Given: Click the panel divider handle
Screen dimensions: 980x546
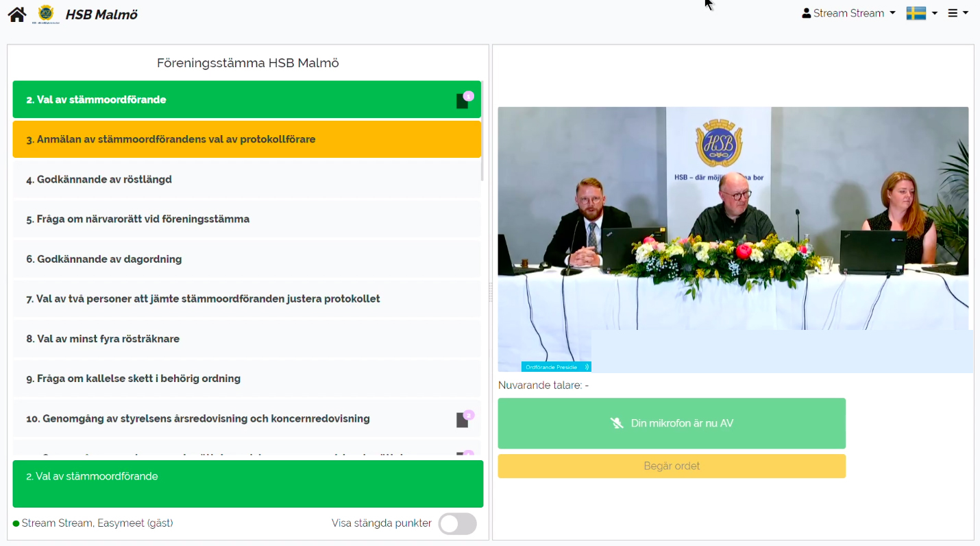Looking at the screenshot, I should (x=491, y=292).
